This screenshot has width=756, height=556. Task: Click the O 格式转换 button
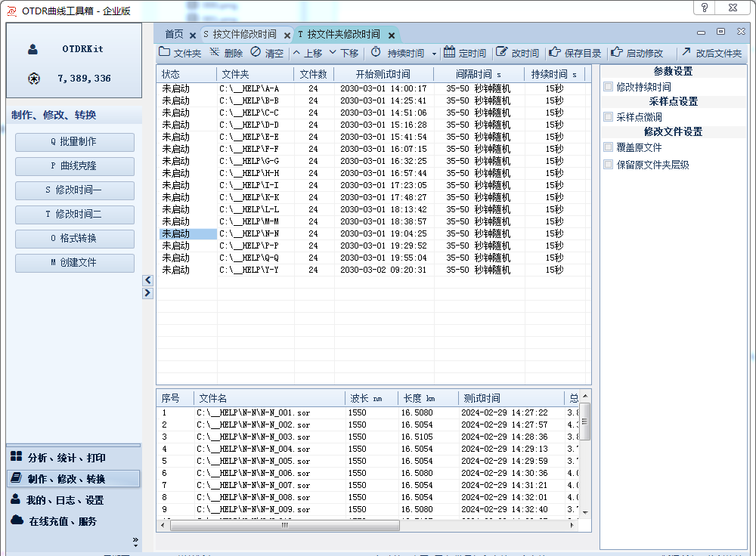(75, 239)
